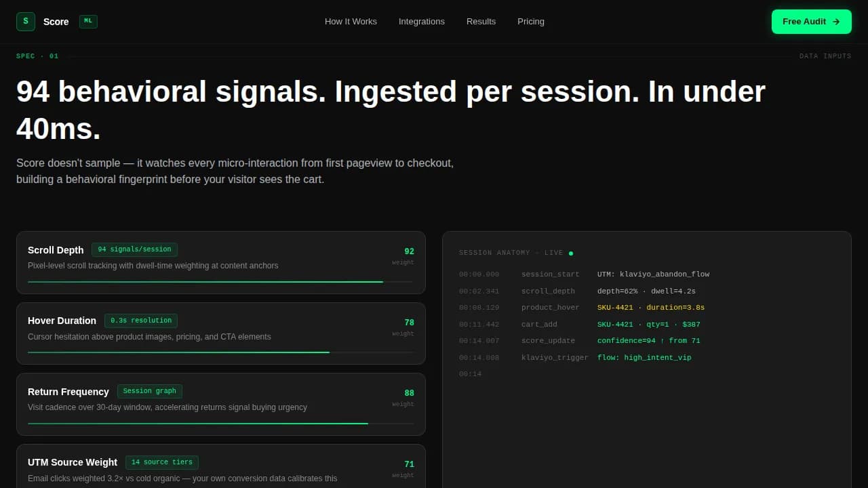View the Results link in the navigation
Screen dimensions: 868x488
click(x=481, y=22)
